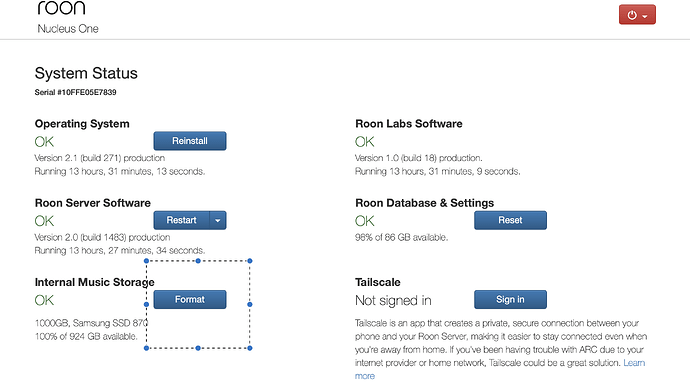690x389 pixels.
Task: Open the red power menu button
Action: tap(637, 15)
